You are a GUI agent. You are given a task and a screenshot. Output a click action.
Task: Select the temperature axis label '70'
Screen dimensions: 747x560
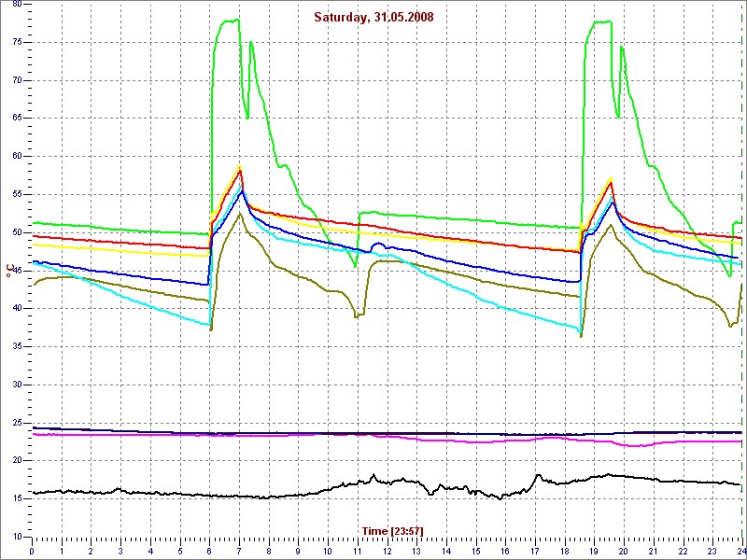coord(17,80)
